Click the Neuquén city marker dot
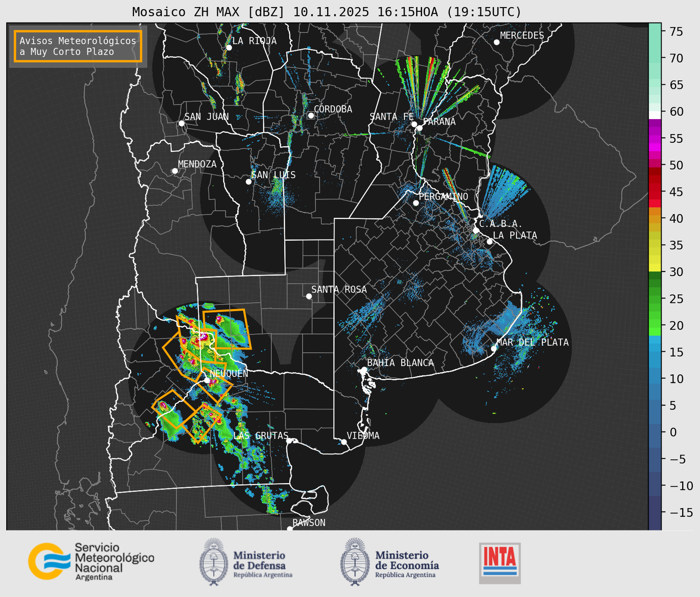 [207, 380]
